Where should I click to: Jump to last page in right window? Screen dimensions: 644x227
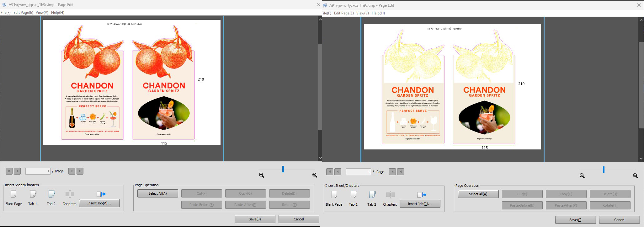[x=401, y=172]
